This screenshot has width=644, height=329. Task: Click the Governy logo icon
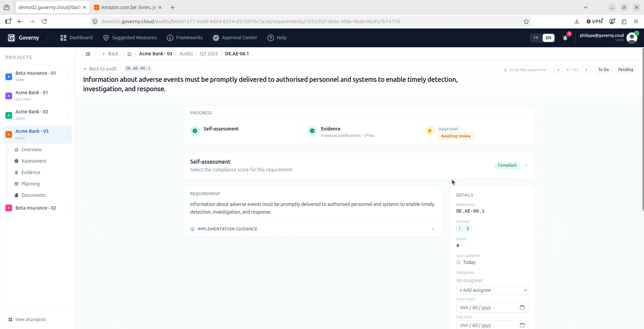[11, 38]
